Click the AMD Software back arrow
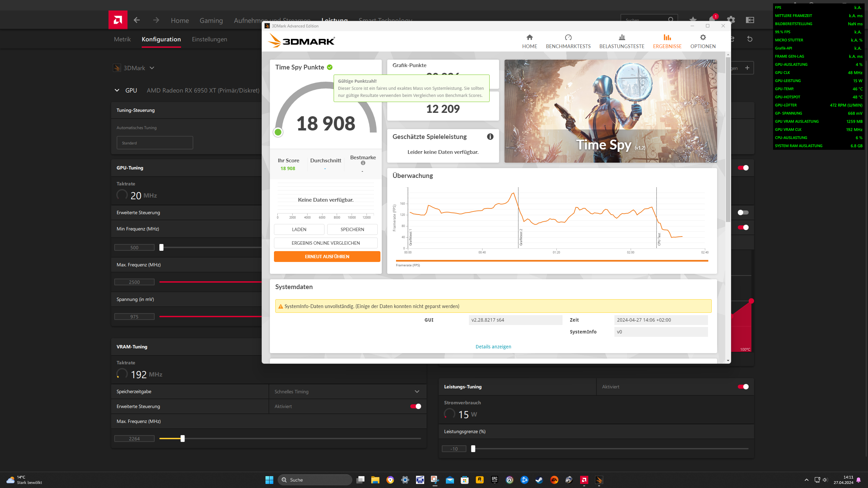The height and width of the screenshot is (488, 868). pyautogui.click(x=137, y=20)
